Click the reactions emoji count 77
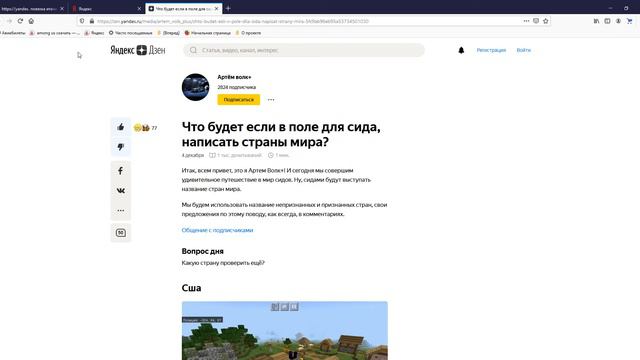640x360 pixels. tap(146, 128)
